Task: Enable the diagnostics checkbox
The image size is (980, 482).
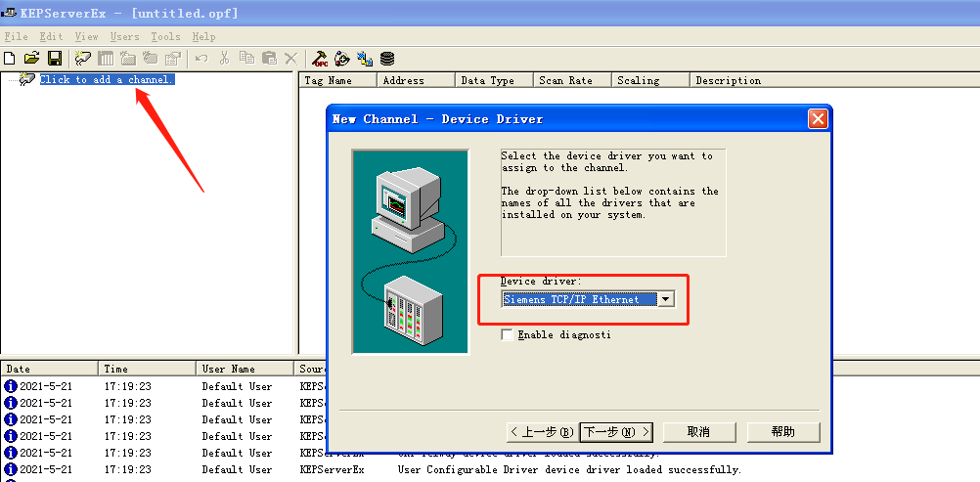Action: pos(507,334)
